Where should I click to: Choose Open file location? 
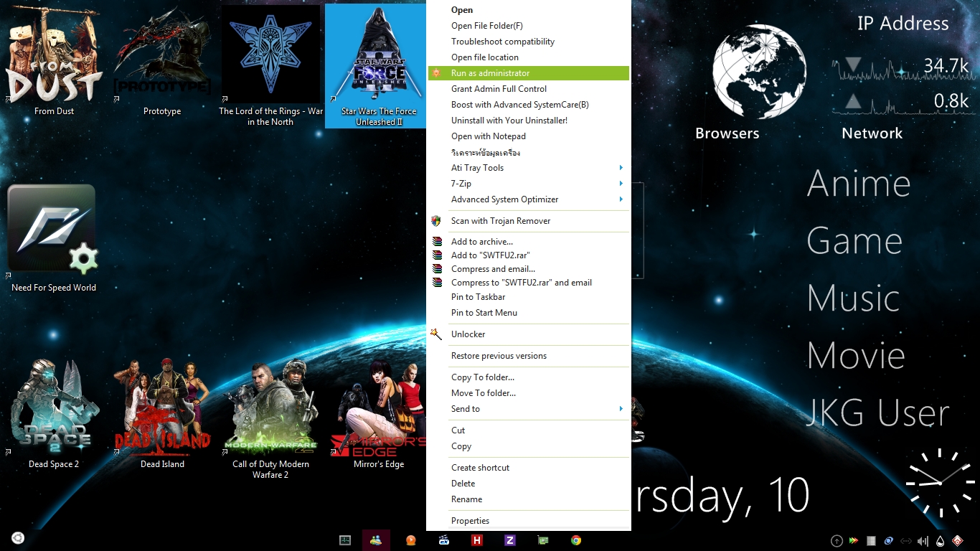529,57
